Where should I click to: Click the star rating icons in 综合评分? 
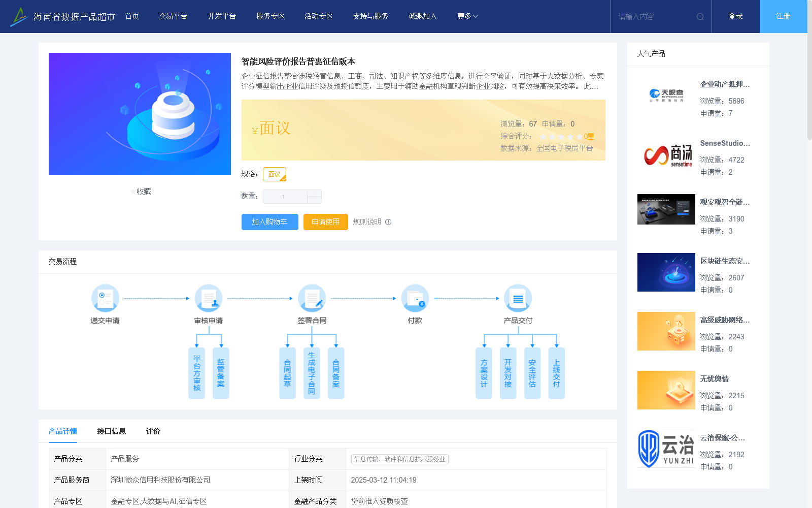coord(561,137)
